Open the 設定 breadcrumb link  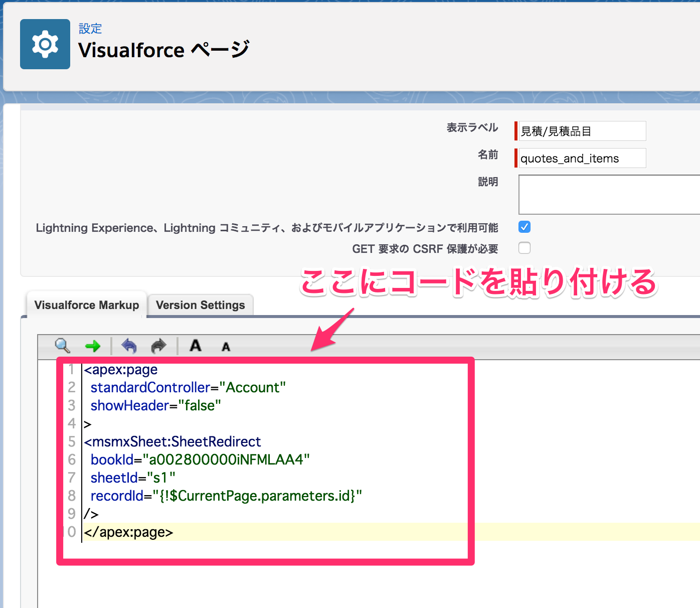90,29
